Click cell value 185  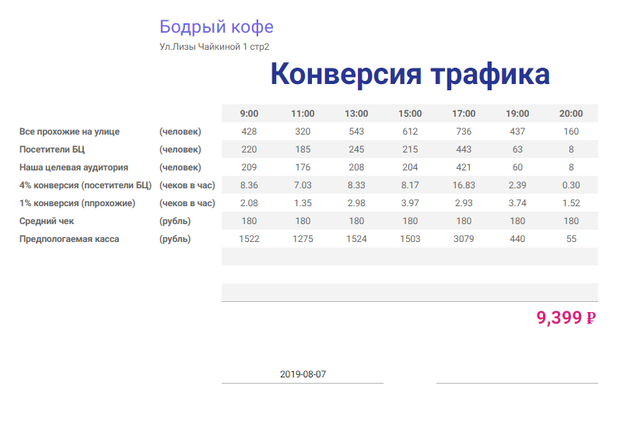pos(303,149)
